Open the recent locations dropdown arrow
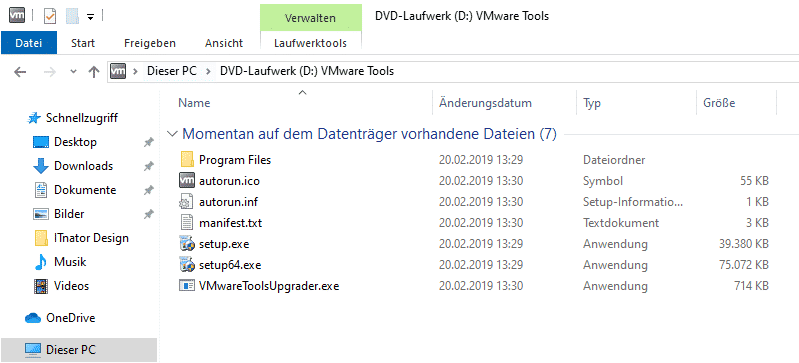799x363 pixels. (x=73, y=72)
